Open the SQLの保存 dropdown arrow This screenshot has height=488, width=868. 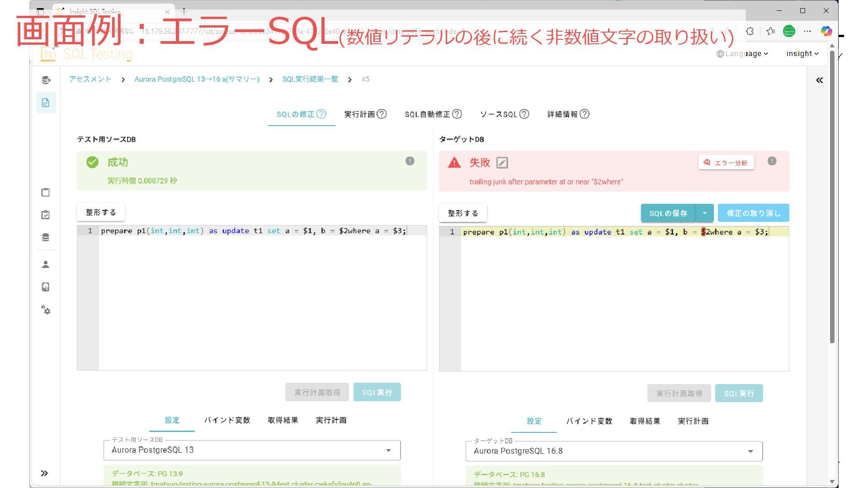pos(704,213)
